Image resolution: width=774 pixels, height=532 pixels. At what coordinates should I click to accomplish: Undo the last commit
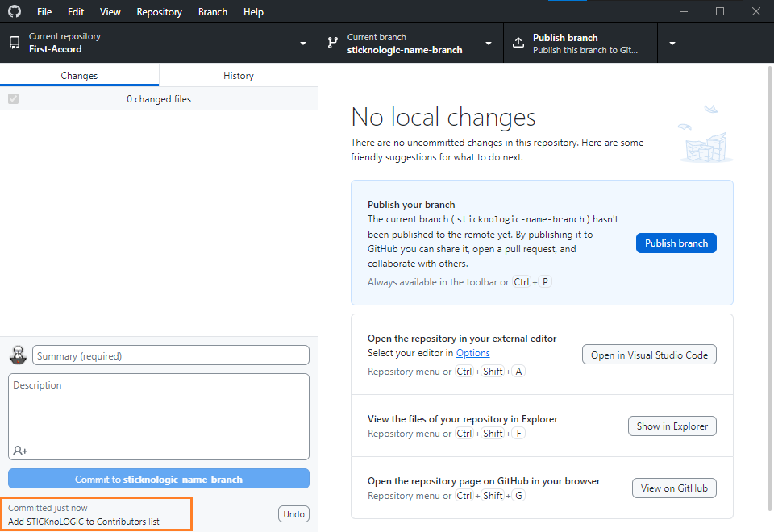pos(293,514)
